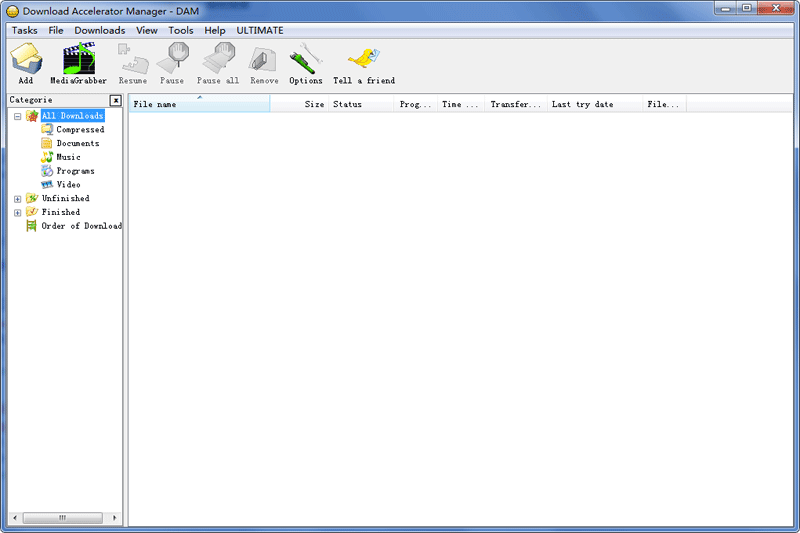800x533 pixels.
Task: Select the Order of Download label
Action: click(82, 225)
